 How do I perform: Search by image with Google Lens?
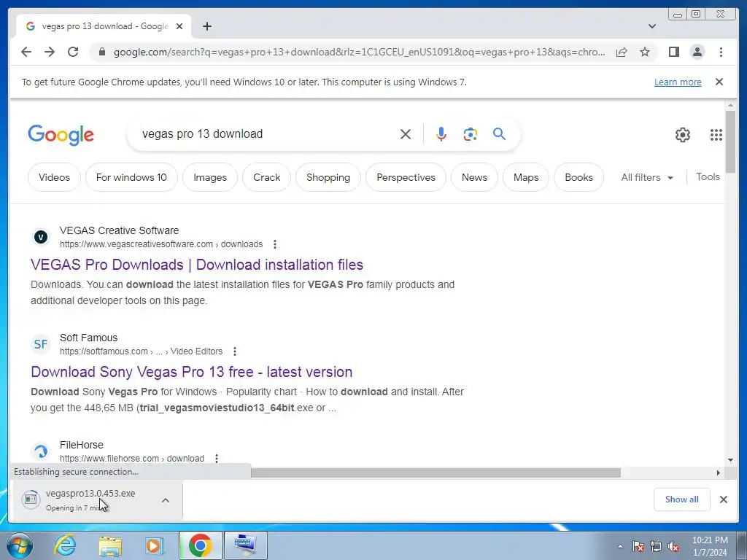coord(471,134)
